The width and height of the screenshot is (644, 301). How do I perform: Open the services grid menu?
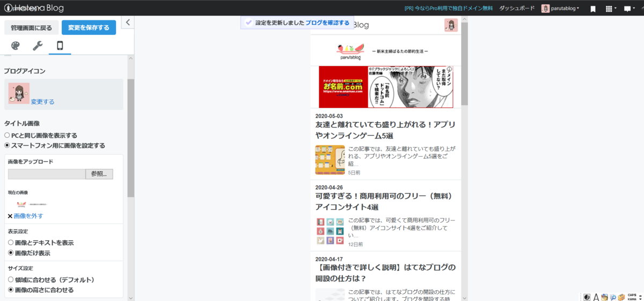611,9
